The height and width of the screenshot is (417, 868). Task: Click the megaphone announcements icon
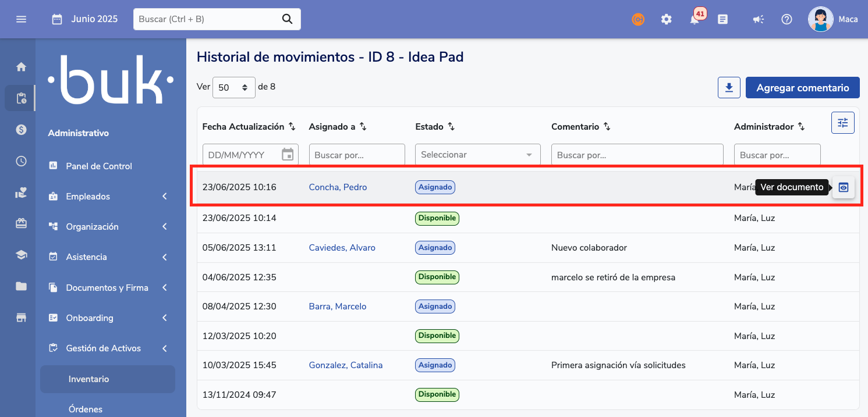757,19
